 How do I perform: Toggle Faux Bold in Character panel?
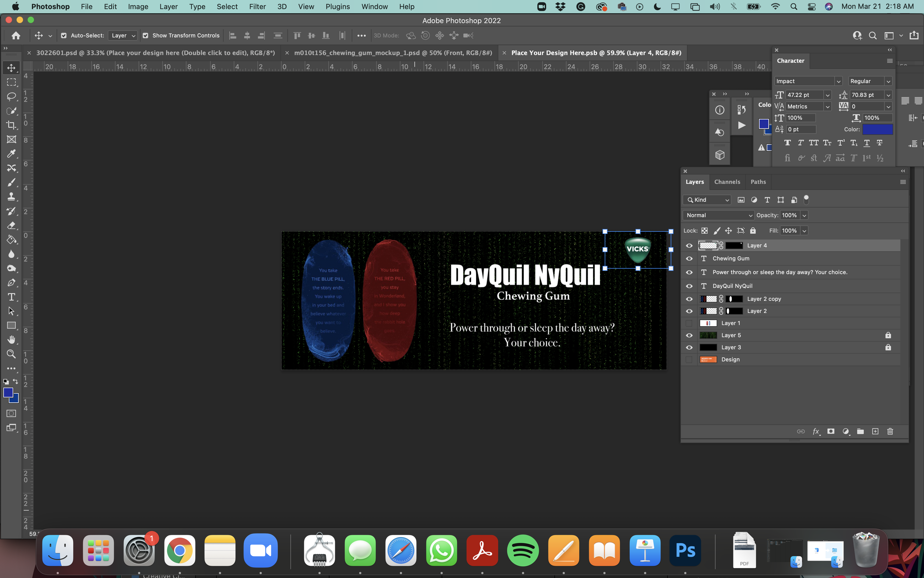click(x=787, y=143)
